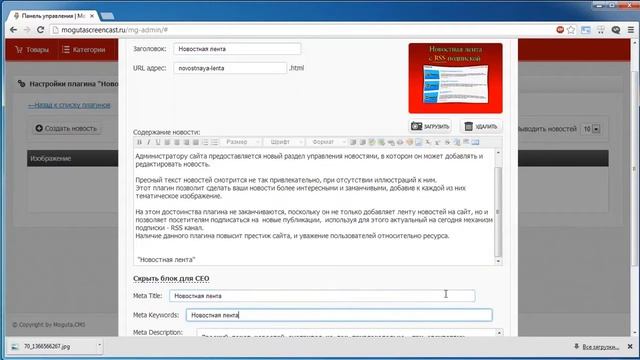
Task: Open the downloaded file's dropdown arrow
Action: [x=99, y=346]
